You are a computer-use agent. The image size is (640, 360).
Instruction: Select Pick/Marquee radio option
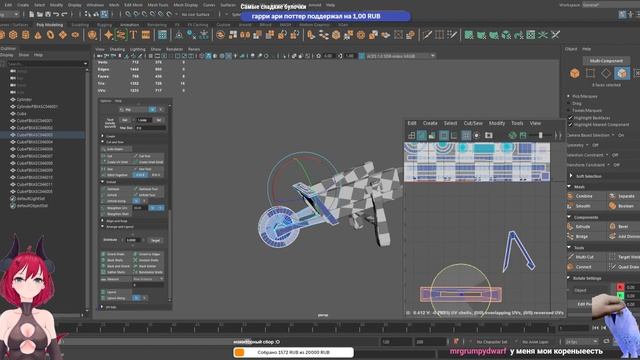569,96
